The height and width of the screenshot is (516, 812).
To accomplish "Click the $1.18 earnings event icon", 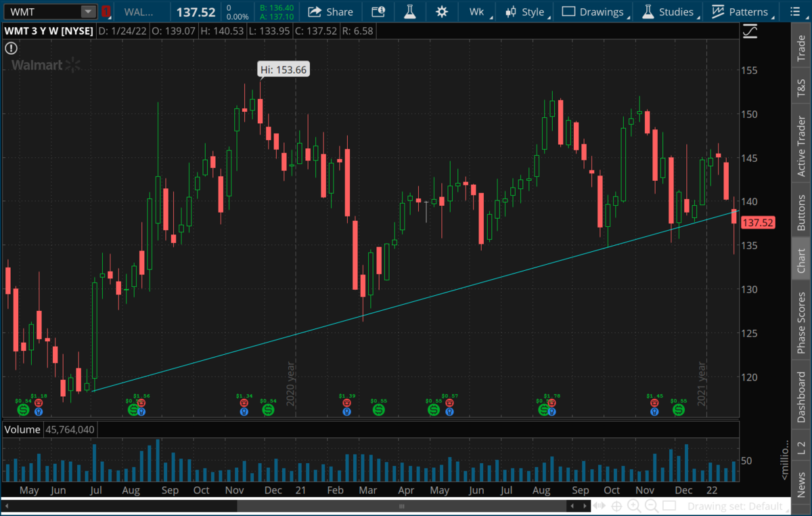I will (39, 402).
